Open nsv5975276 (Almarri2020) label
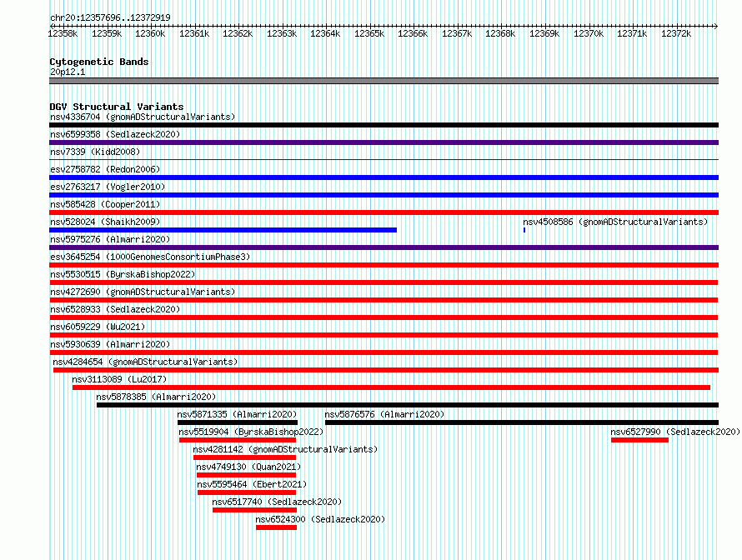 pyautogui.click(x=110, y=239)
